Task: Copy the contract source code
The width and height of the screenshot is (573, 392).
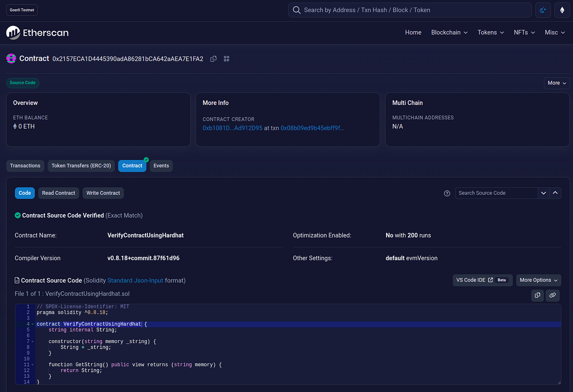Action: (x=538, y=295)
